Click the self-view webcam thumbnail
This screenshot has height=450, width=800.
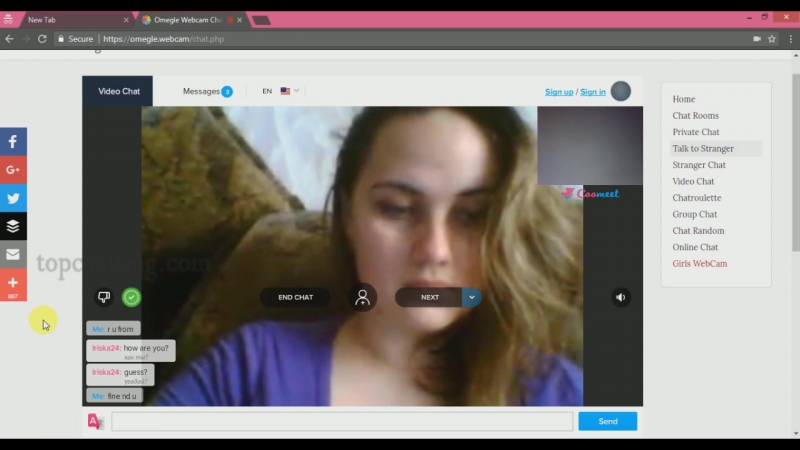[x=590, y=145]
